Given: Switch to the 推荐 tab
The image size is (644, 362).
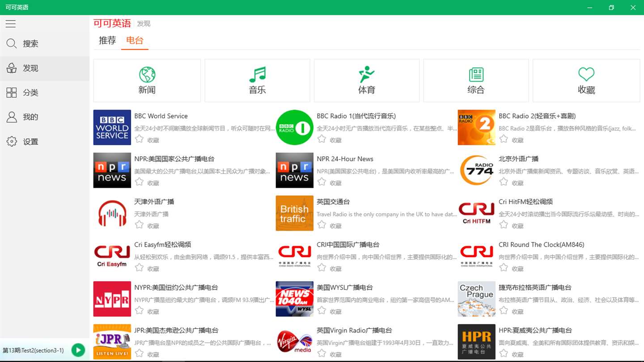Looking at the screenshot, I should 107,40.
